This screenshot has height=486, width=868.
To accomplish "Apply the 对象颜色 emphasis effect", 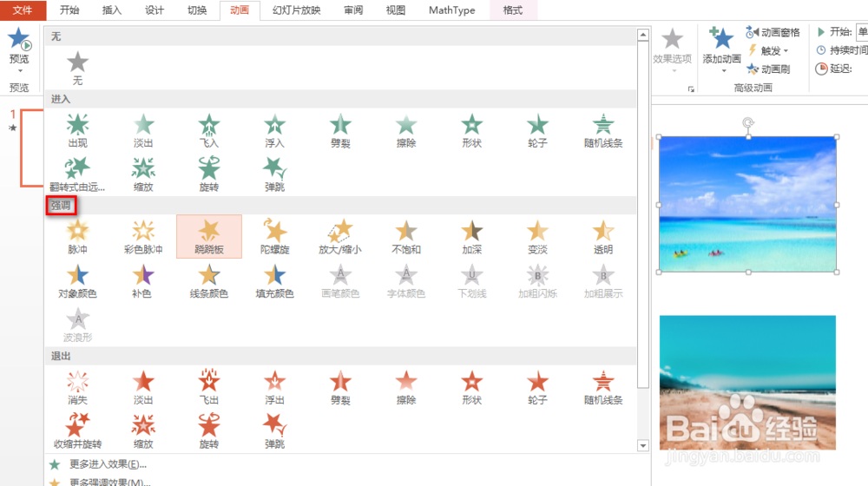I will (77, 281).
